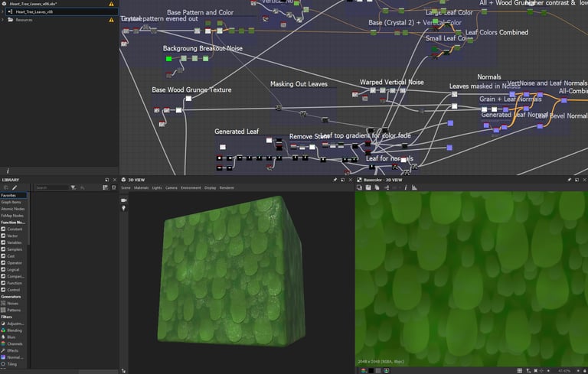Select the Logical function category
The image size is (588, 374).
pyautogui.click(x=14, y=269)
